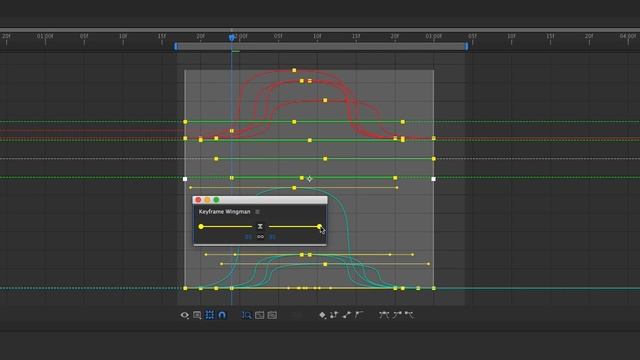Apply Easy Ease Out to keyframes
Screen dimensions: 640x360
pyautogui.click(x=409, y=315)
